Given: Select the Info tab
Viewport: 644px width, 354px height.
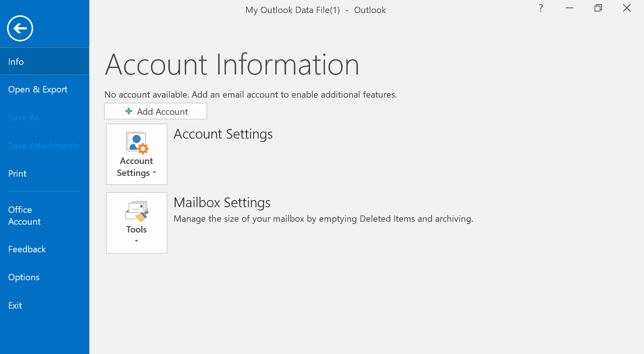Looking at the screenshot, I should click(16, 61).
